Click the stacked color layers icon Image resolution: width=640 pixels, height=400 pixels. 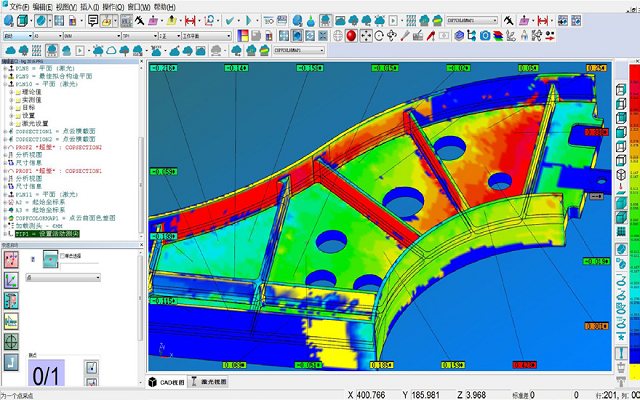point(498,36)
